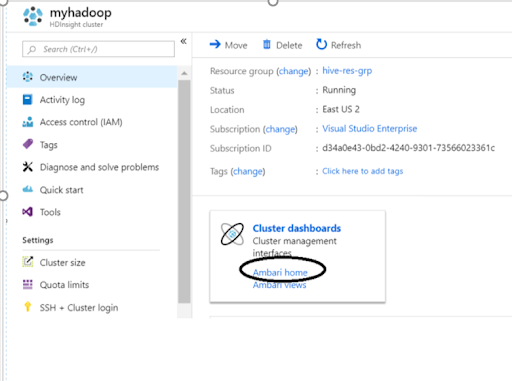Click the Refresh toolbar label
Image resolution: width=512 pixels, height=381 pixels.
[x=346, y=45]
